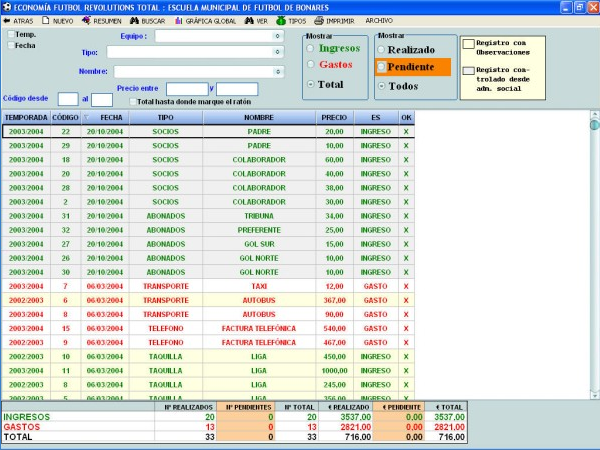Select the Pendiente radio button
The image size is (600, 450).
pyautogui.click(x=381, y=67)
